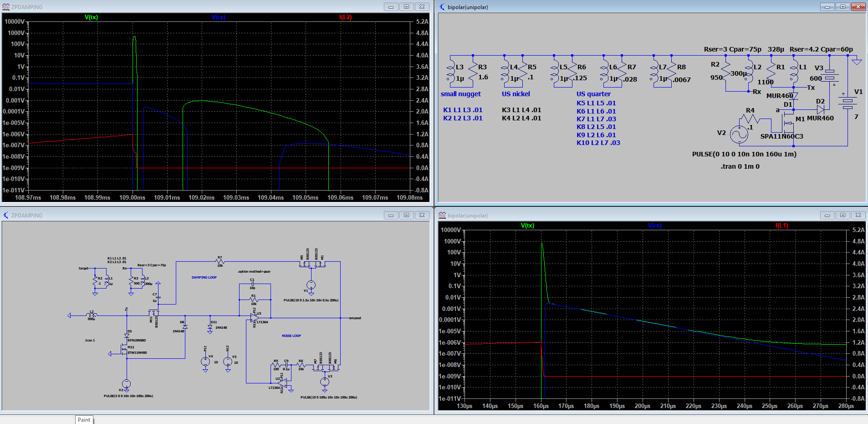Click the red I(L1) trace label
The width and height of the screenshot is (868, 424).
pos(781,226)
